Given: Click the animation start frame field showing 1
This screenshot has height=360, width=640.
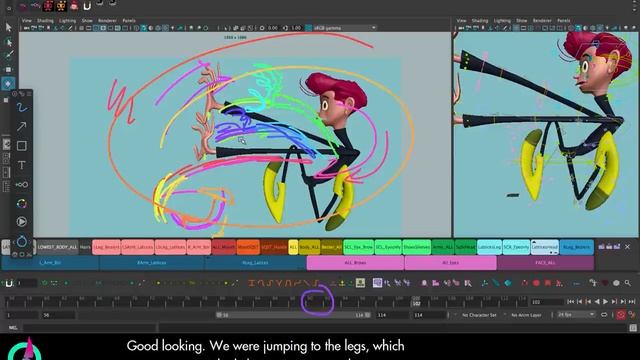Looking at the screenshot, I should pos(21,315).
